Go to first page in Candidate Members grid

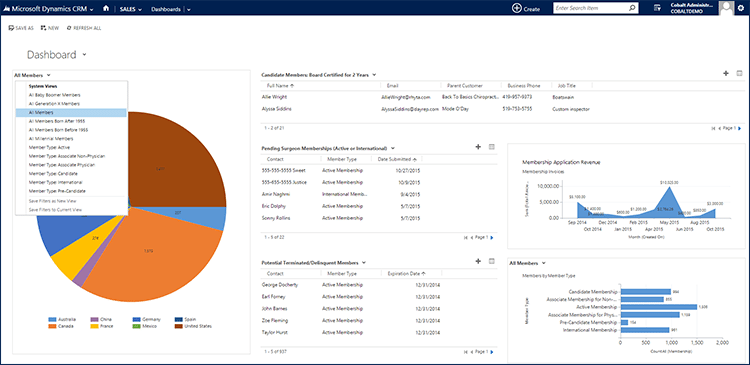tap(713, 128)
